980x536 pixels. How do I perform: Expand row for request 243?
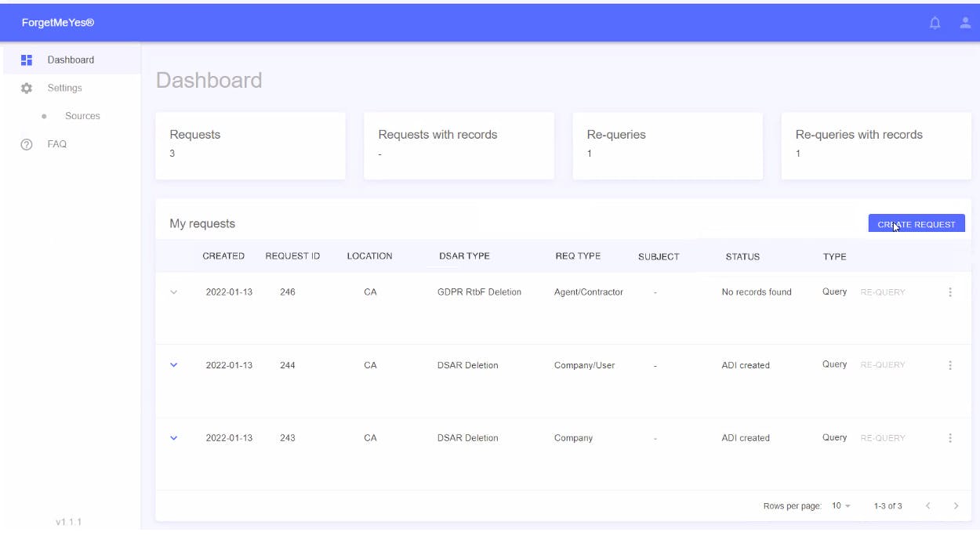coord(174,438)
